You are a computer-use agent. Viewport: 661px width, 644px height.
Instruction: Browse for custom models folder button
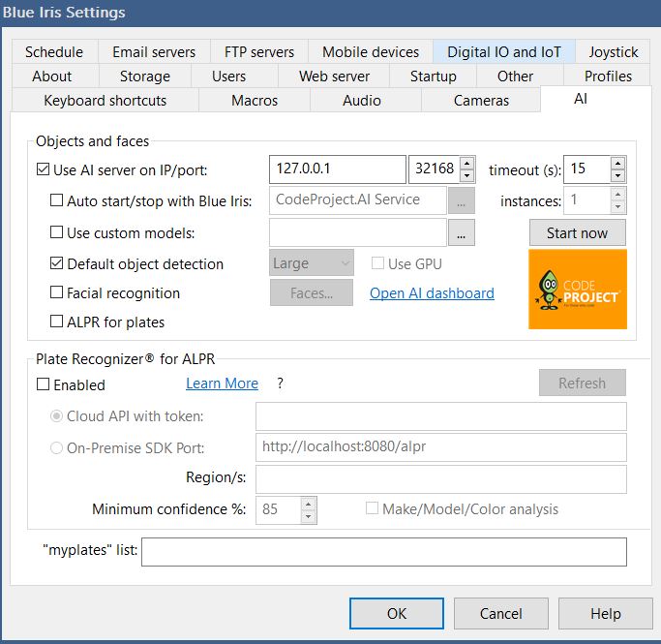462,232
